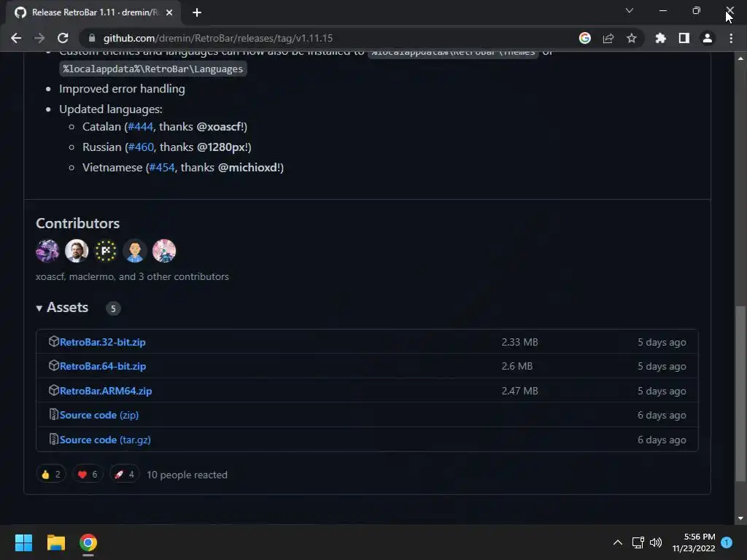Visit @xoascf profile mention
The height and width of the screenshot is (560, 747).
point(218,127)
